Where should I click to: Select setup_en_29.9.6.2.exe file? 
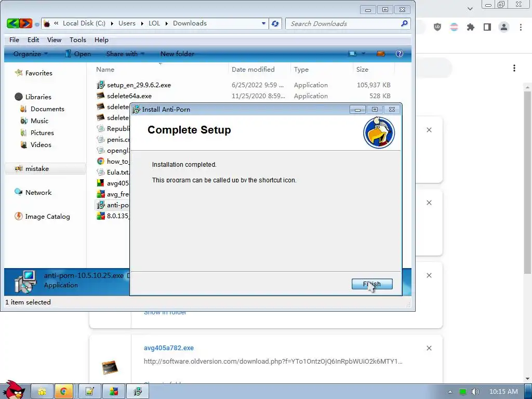139,85
